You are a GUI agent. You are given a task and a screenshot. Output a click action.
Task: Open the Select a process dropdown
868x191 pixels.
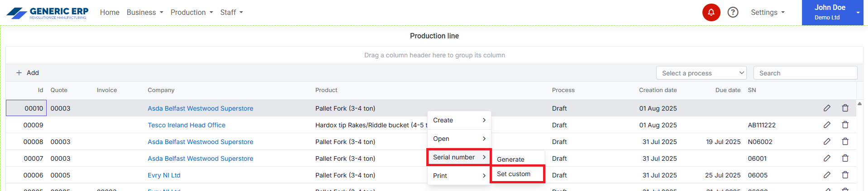701,73
